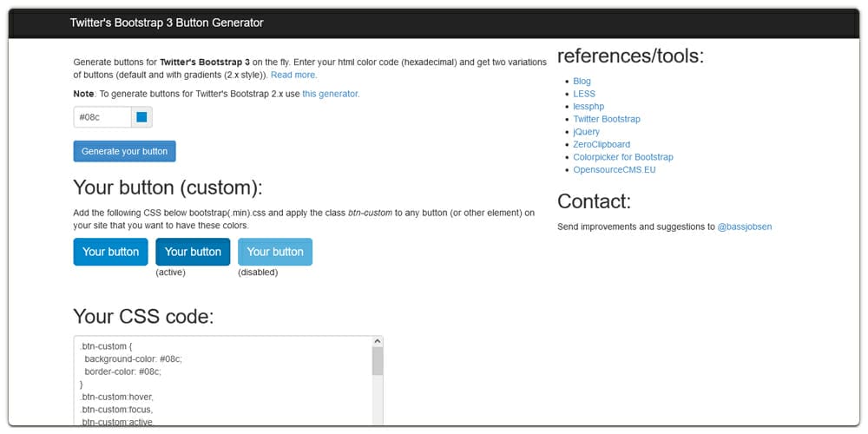Click inside the CSS code textarea
This screenshot has width=868, height=434.
(223, 381)
